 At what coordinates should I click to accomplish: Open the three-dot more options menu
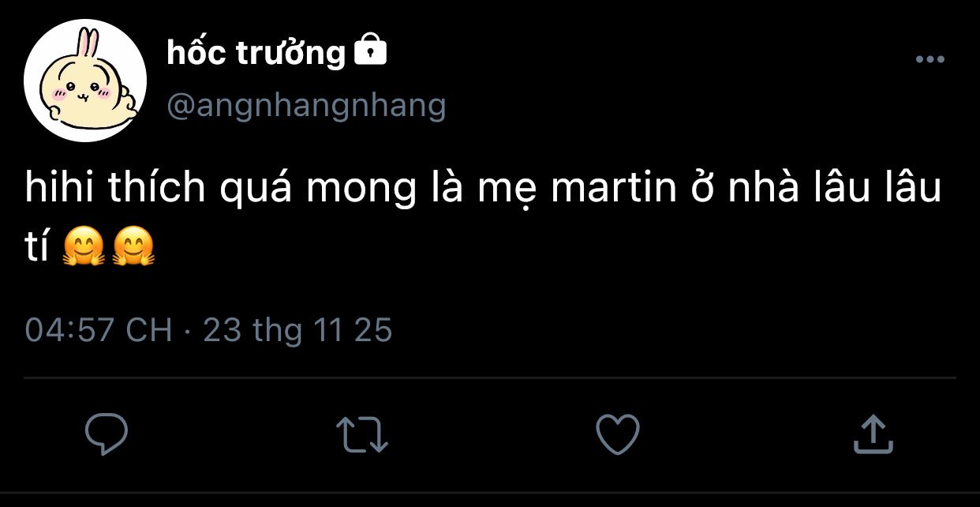pos(930,59)
